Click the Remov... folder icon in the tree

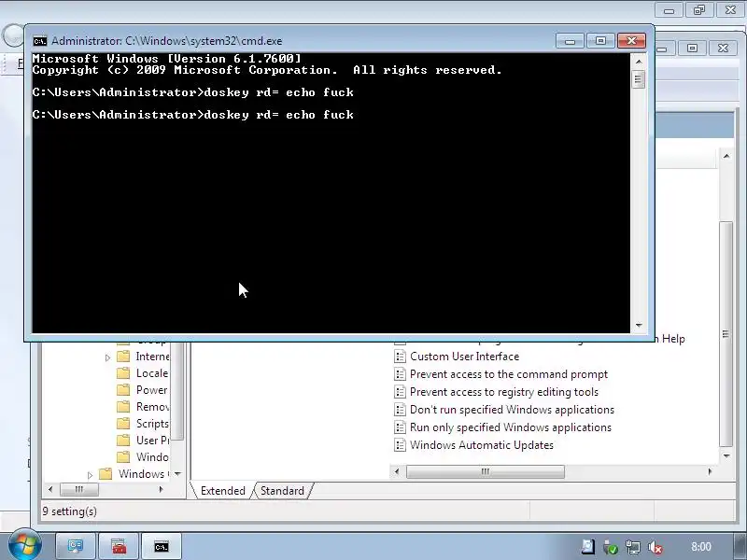point(123,406)
